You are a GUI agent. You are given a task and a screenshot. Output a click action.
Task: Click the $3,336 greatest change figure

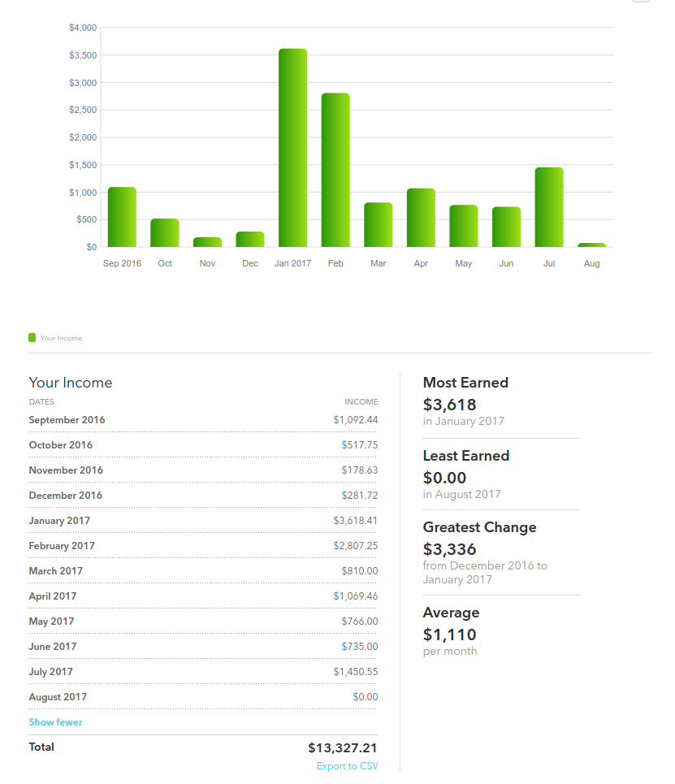[449, 549]
